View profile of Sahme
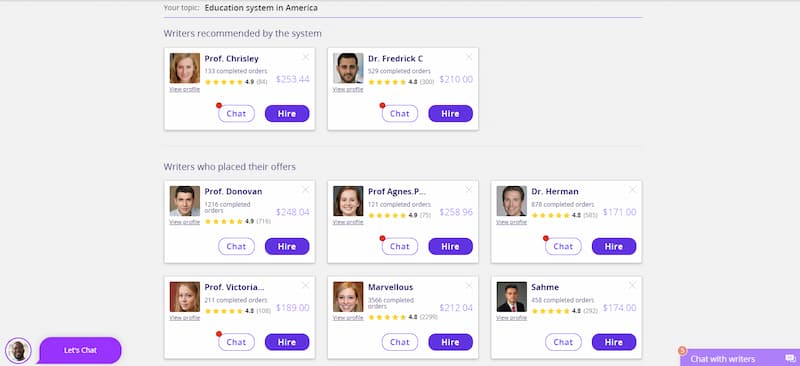The image size is (800, 366). click(511, 318)
